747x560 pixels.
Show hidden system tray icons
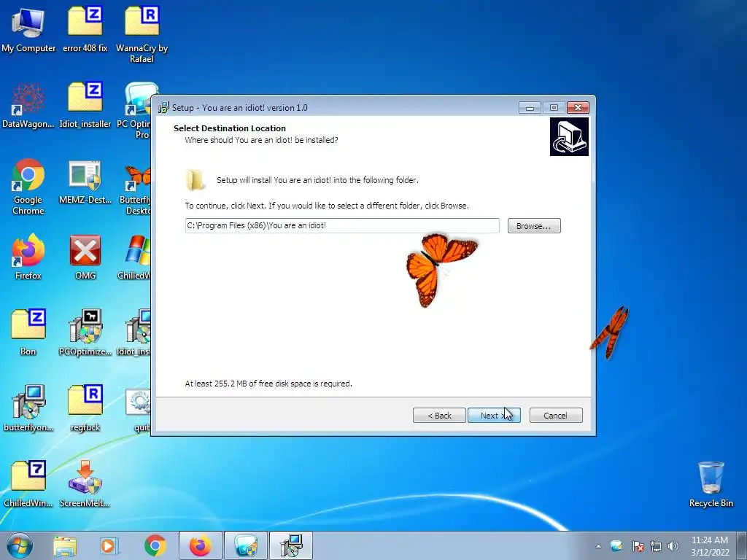point(598,546)
